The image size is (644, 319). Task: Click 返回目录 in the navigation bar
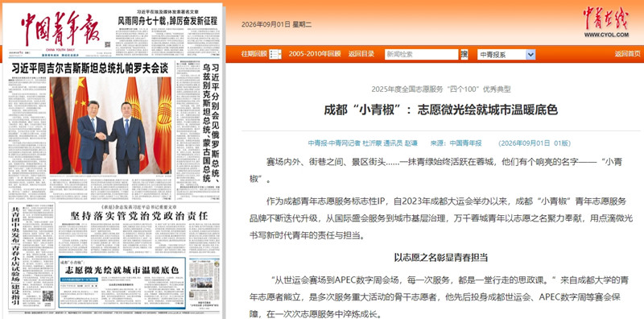coord(361,54)
